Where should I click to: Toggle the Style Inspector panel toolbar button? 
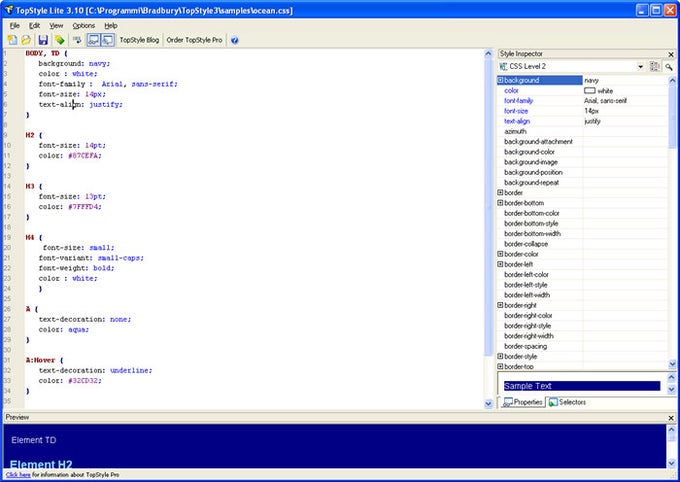[x=108, y=40]
